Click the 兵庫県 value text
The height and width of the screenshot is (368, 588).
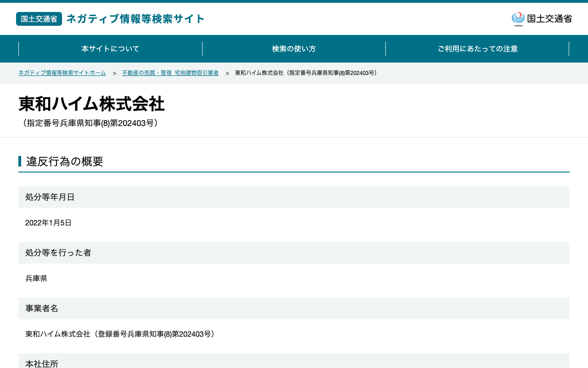pyautogui.click(x=36, y=278)
